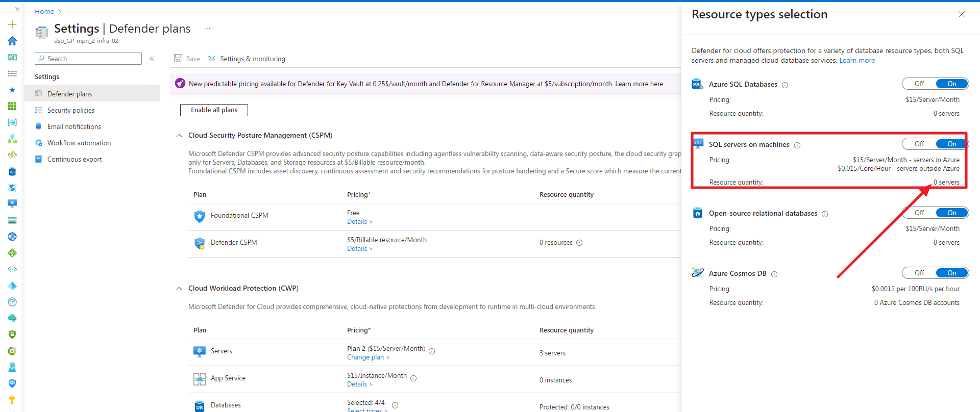Focus the Settings Search field
Screen dimensions: 980x412
pos(88,59)
